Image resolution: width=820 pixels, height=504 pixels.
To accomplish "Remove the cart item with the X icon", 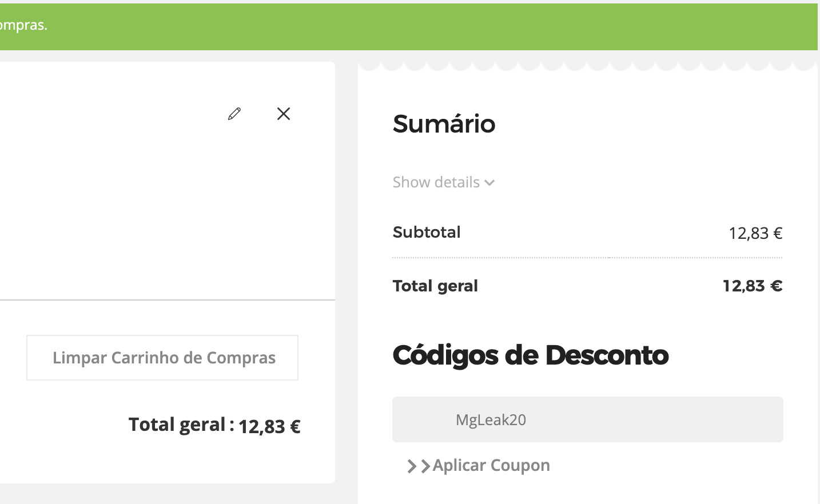I will (x=284, y=114).
